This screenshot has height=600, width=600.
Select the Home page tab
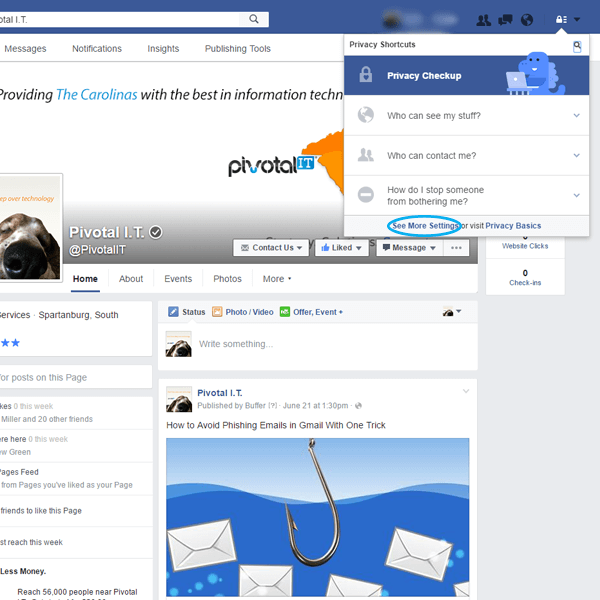[x=85, y=279]
